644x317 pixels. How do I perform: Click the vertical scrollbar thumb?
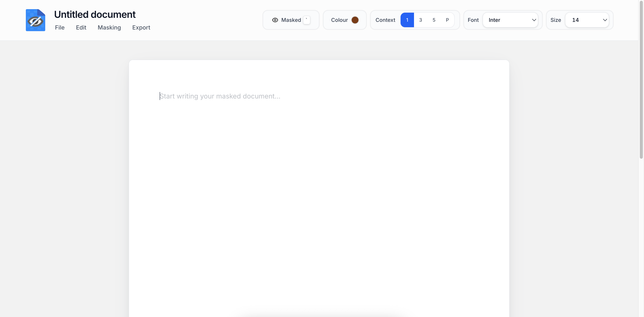(x=641, y=80)
